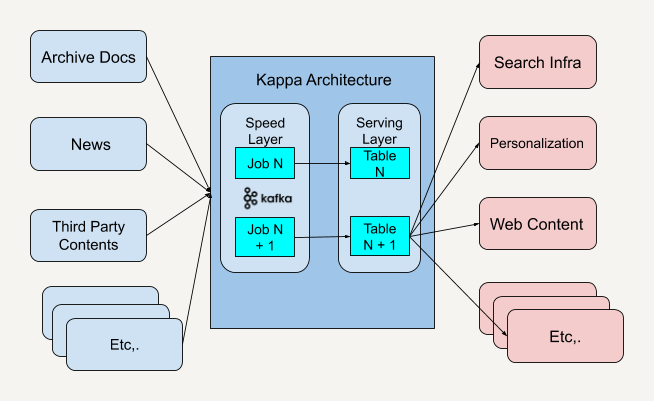654x401 pixels.
Task: Select the Personalization box
Action: tap(537, 143)
